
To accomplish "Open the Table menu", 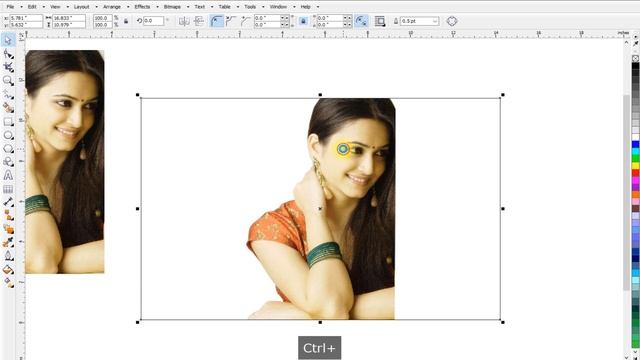I will tap(224, 7).
